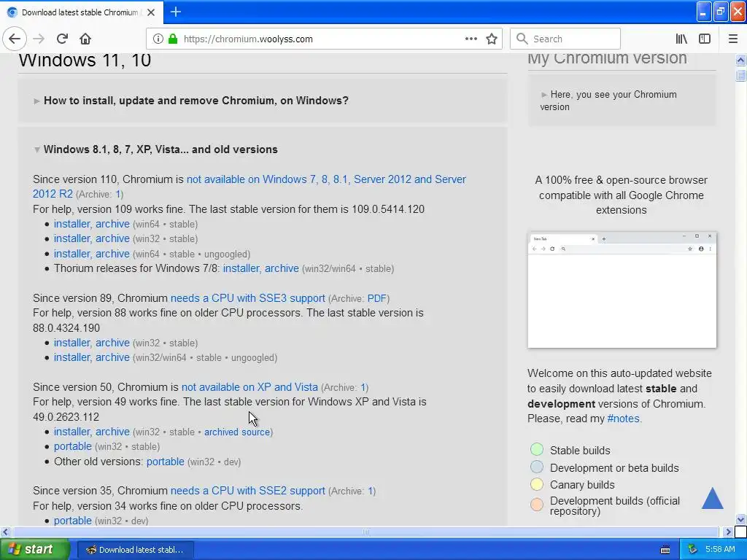The image size is (747, 560).
Task: Download version 109 win32 stable archive
Action: tap(112, 238)
